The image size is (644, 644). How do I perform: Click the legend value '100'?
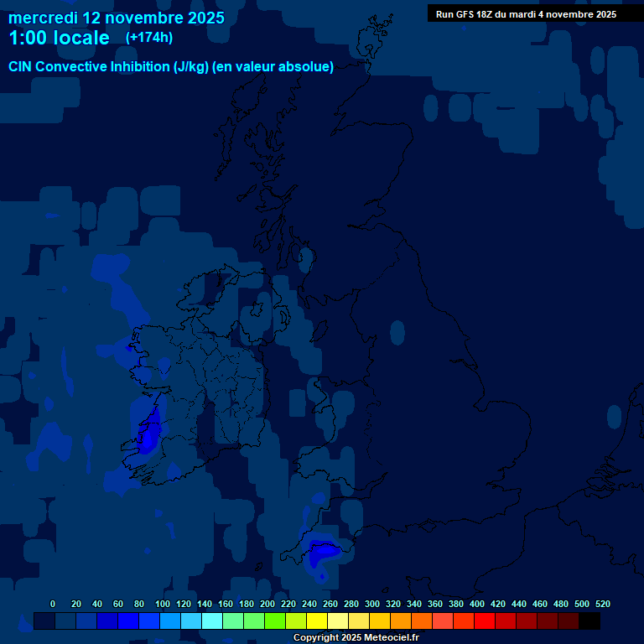point(163,604)
